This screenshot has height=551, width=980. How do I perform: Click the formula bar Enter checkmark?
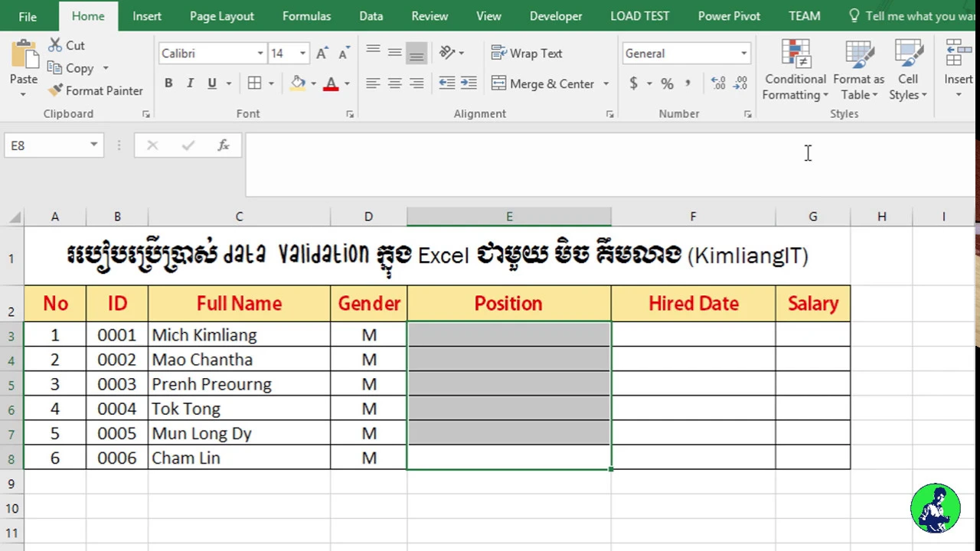tap(188, 145)
